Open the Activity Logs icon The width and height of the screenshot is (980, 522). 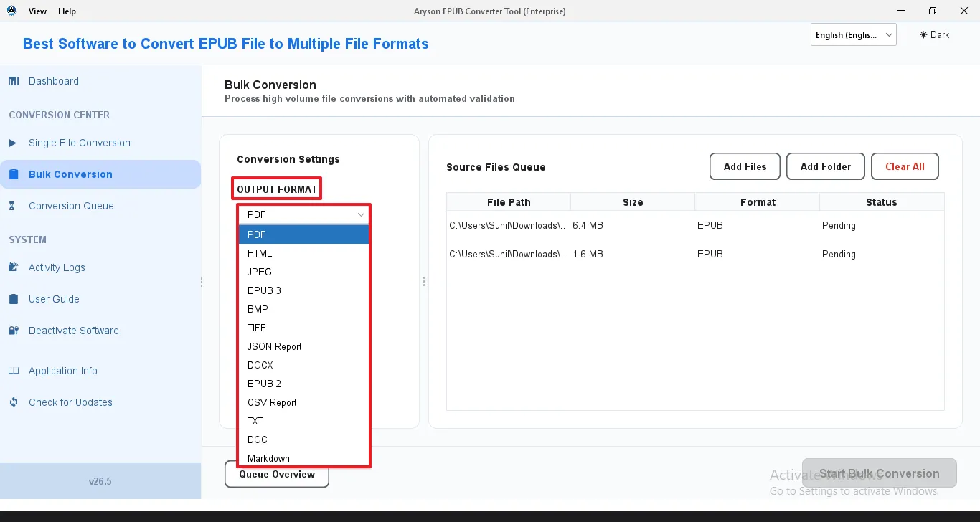click(14, 267)
